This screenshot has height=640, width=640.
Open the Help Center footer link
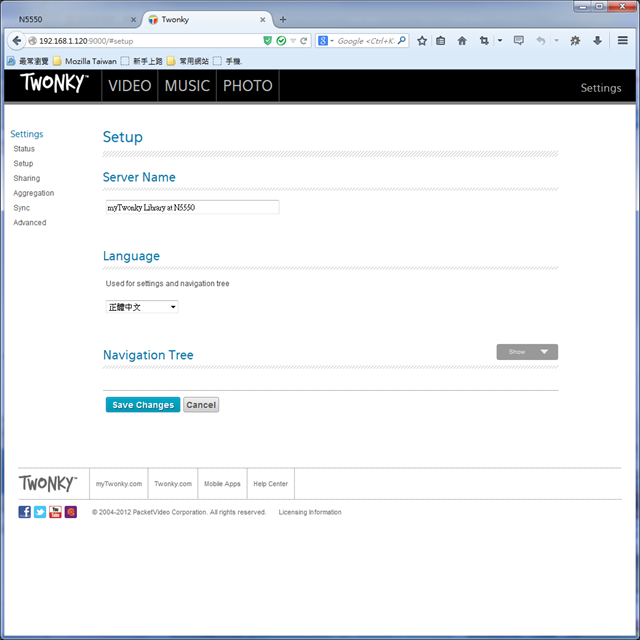point(271,484)
